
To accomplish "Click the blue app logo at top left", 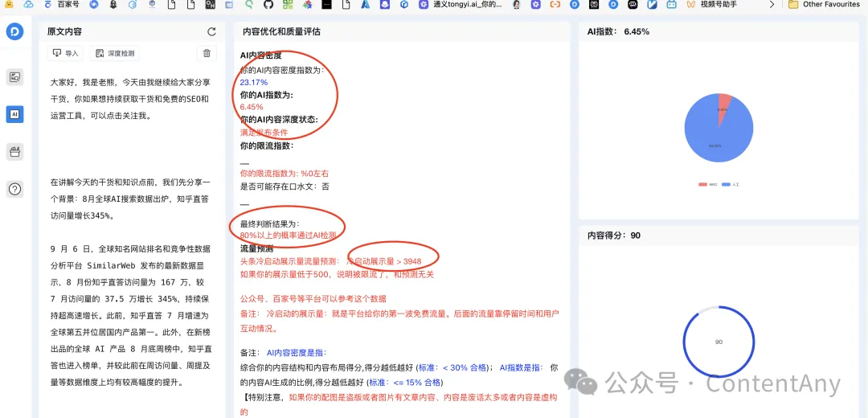I will pos(14,32).
